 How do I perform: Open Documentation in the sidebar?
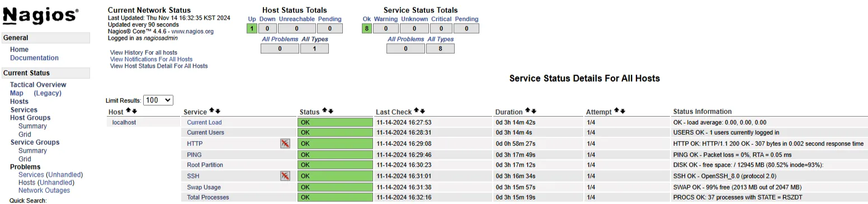pyautogui.click(x=34, y=58)
